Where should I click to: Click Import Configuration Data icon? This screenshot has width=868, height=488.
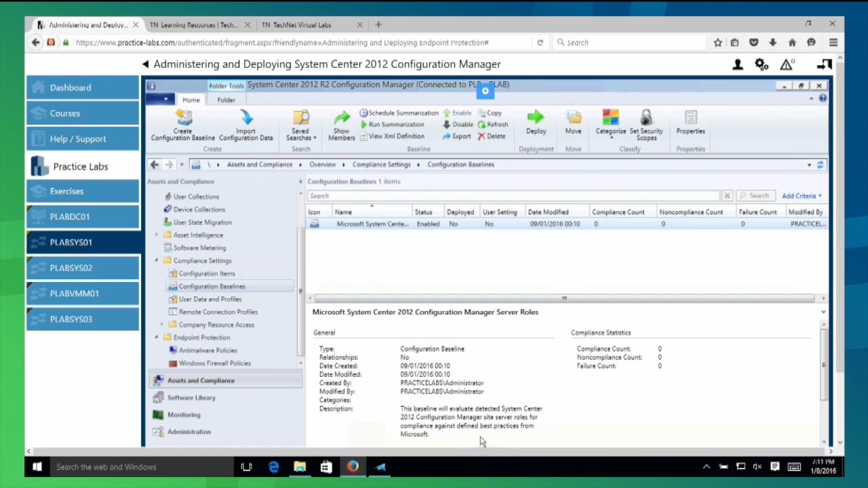tap(245, 126)
